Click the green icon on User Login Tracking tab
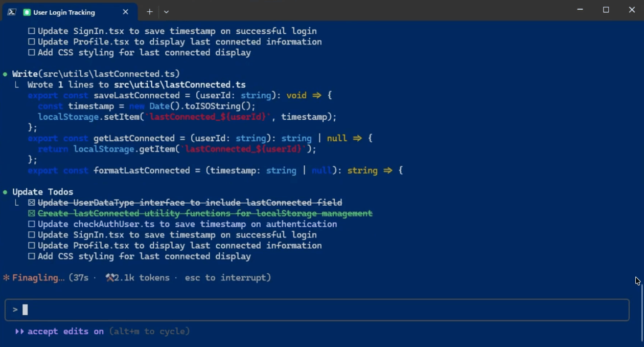The image size is (644, 347). (27, 12)
